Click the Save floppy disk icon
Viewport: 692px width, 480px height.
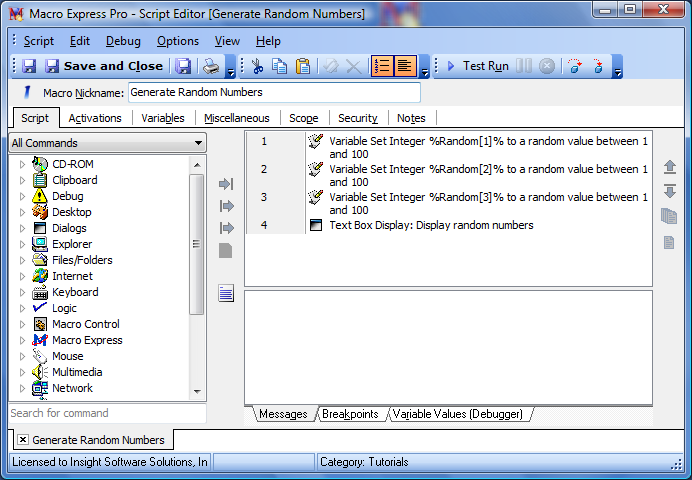(x=29, y=66)
